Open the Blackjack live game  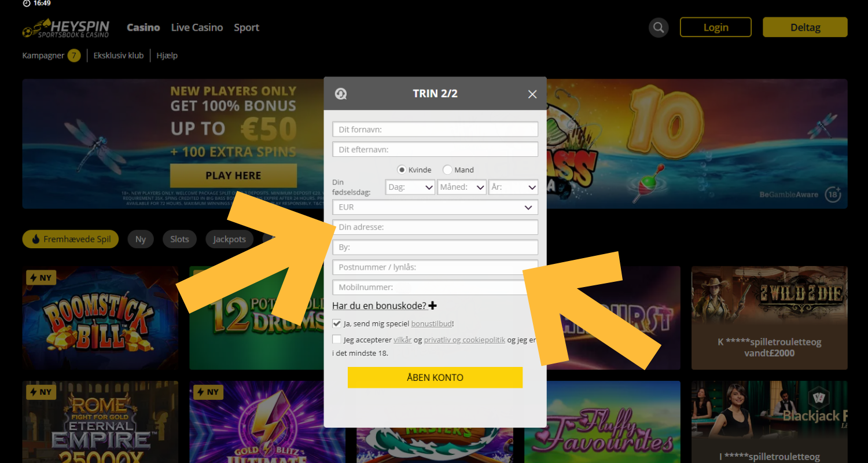point(770,422)
